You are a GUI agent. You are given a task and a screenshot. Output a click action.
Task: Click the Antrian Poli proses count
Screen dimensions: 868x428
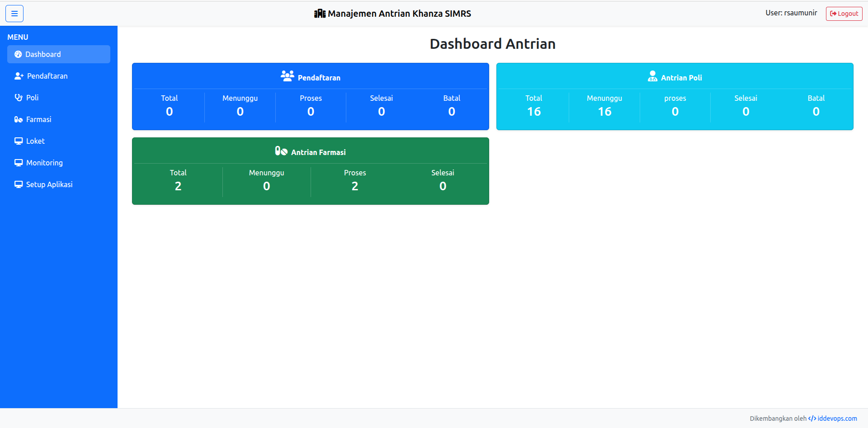(675, 112)
